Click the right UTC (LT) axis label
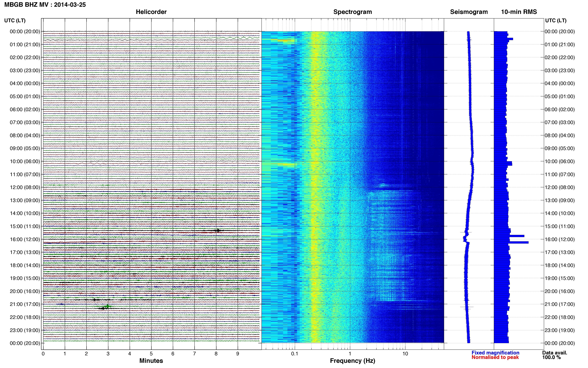The height and width of the screenshot is (368, 588). pyautogui.click(x=556, y=20)
